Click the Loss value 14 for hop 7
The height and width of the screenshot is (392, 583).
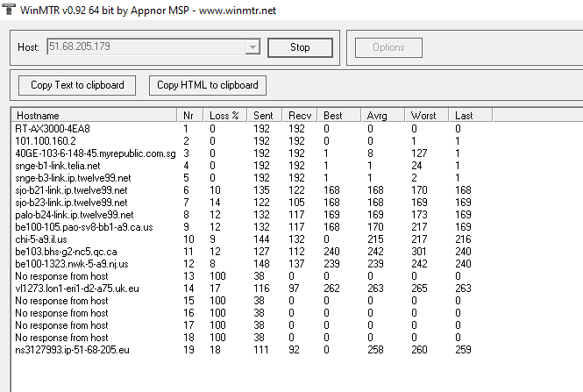[215, 203]
